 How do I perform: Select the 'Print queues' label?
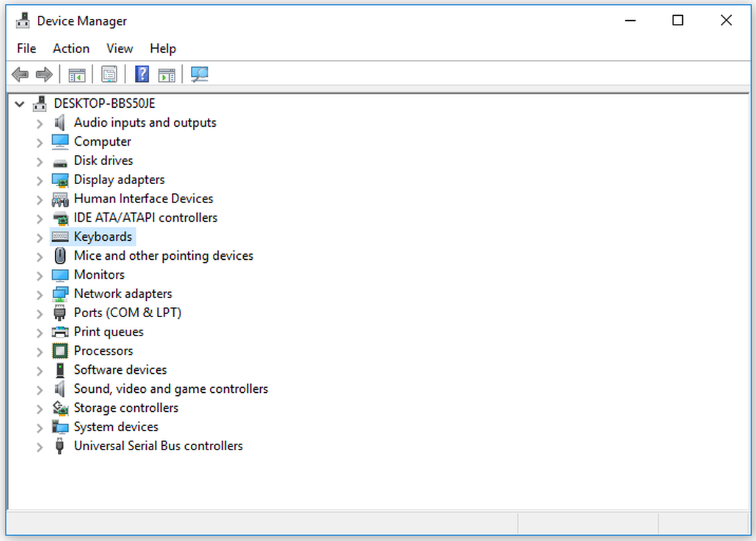coord(108,332)
